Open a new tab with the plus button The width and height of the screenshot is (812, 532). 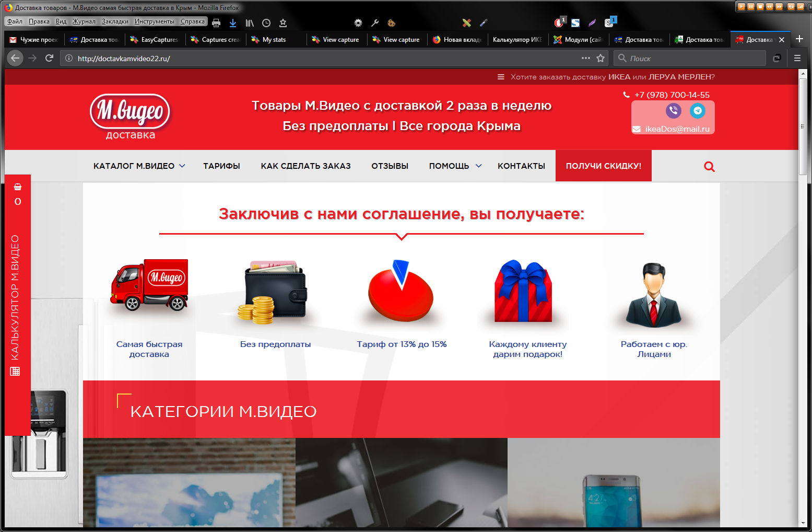799,39
